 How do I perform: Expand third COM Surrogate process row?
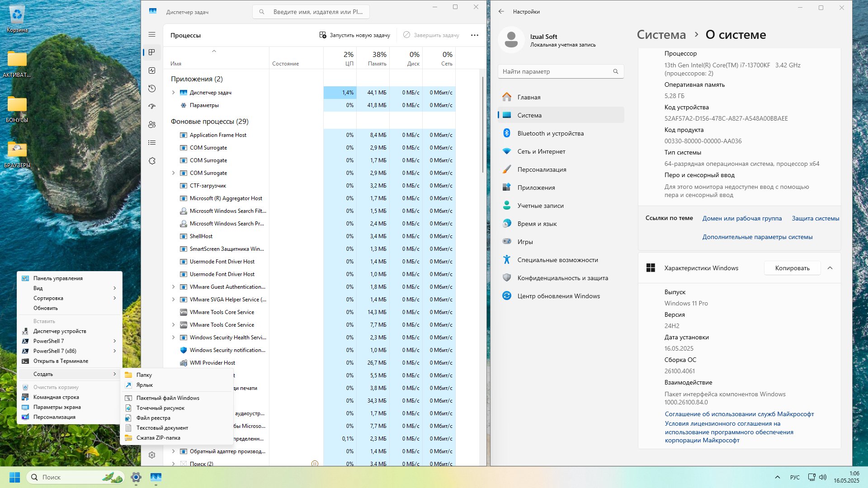pyautogui.click(x=173, y=173)
